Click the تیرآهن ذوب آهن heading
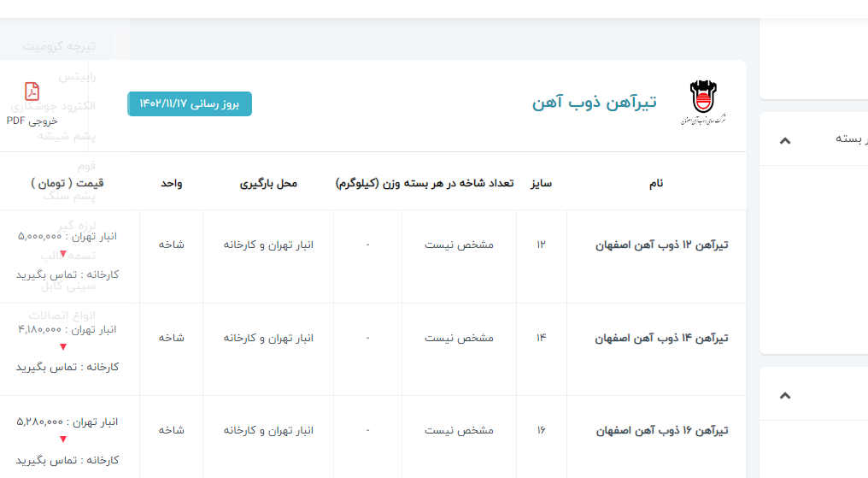This screenshot has height=478, width=868. (x=594, y=103)
